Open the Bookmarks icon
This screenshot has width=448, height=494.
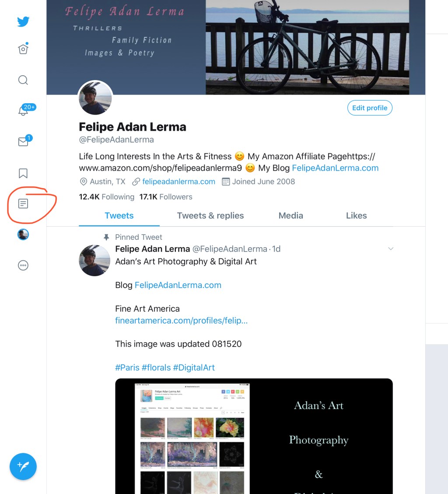23,173
